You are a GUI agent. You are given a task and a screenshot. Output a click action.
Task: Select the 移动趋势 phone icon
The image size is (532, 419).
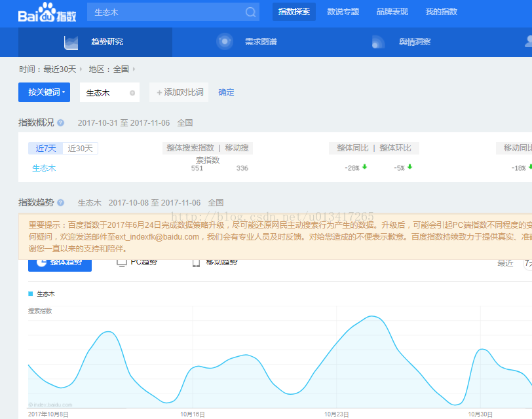tap(196, 264)
